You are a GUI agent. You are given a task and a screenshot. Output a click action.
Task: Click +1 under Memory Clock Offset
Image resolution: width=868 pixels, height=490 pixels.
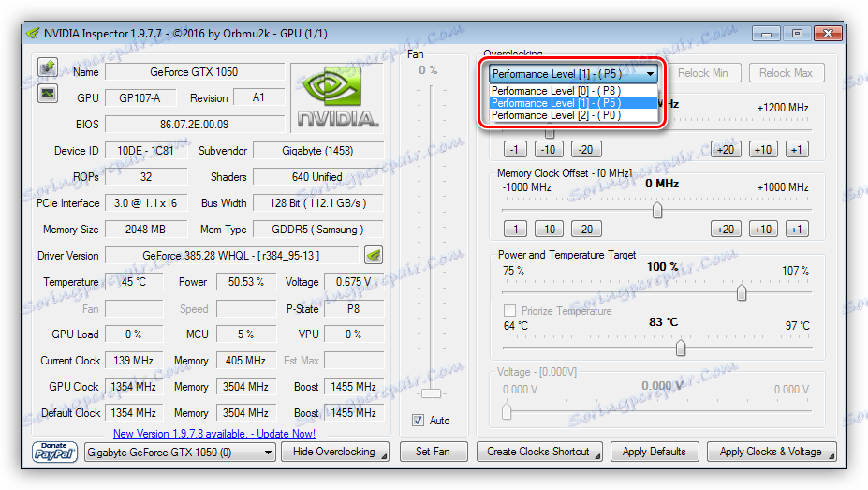click(x=797, y=230)
